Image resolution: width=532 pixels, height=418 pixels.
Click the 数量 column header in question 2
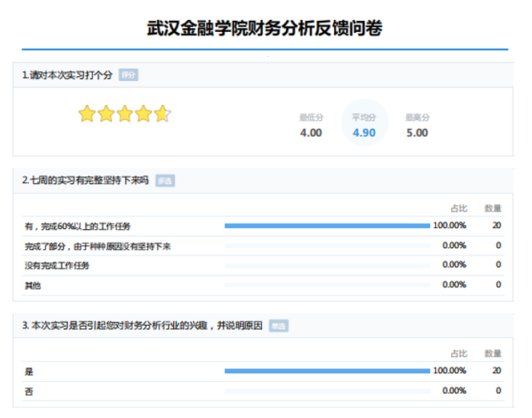493,208
